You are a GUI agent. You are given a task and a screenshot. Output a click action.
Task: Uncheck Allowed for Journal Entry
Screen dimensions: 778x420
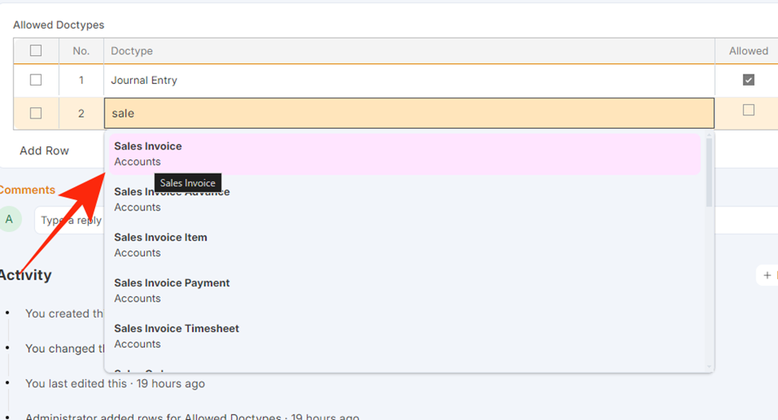pos(748,79)
